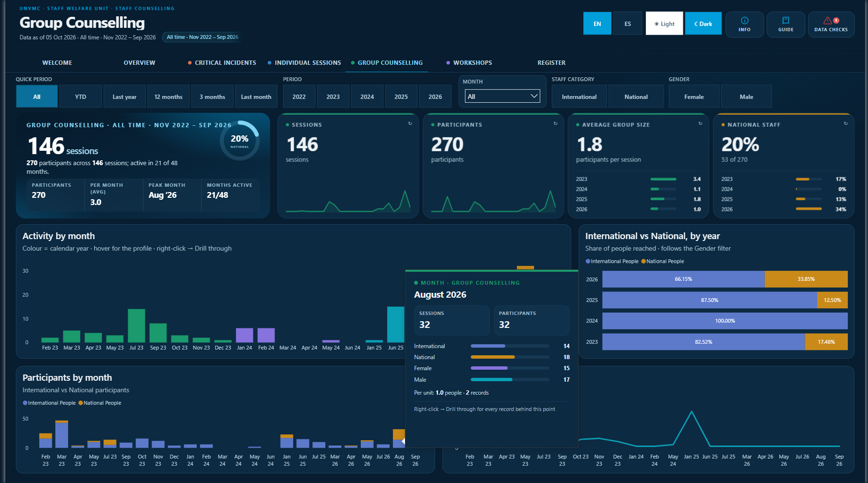
Task: Open the Guide book icon
Action: (x=785, y=24)
